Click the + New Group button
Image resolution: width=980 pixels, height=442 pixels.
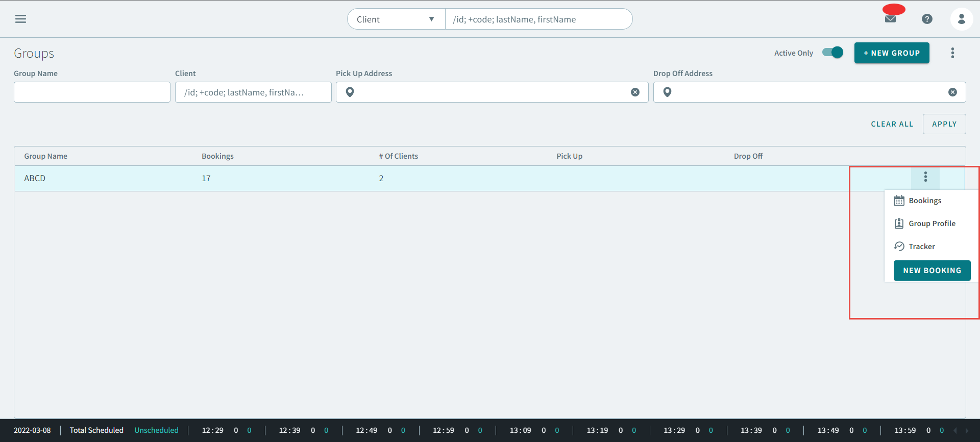click(892, 53)
